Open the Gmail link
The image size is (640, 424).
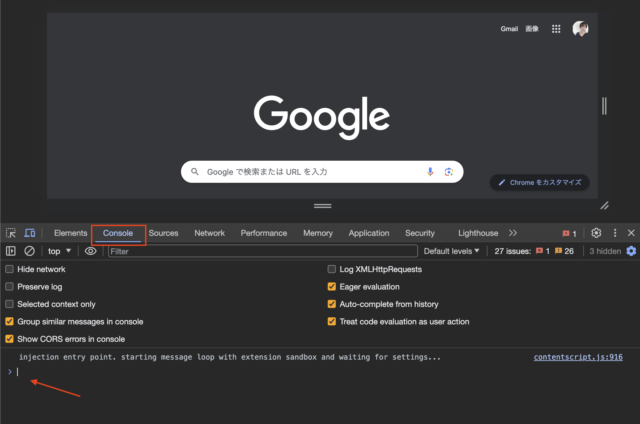pos(509,29)
